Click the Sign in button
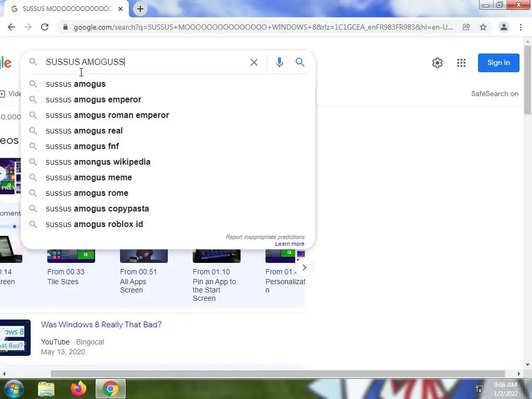The image size is (532, 399). click(498, 63)
